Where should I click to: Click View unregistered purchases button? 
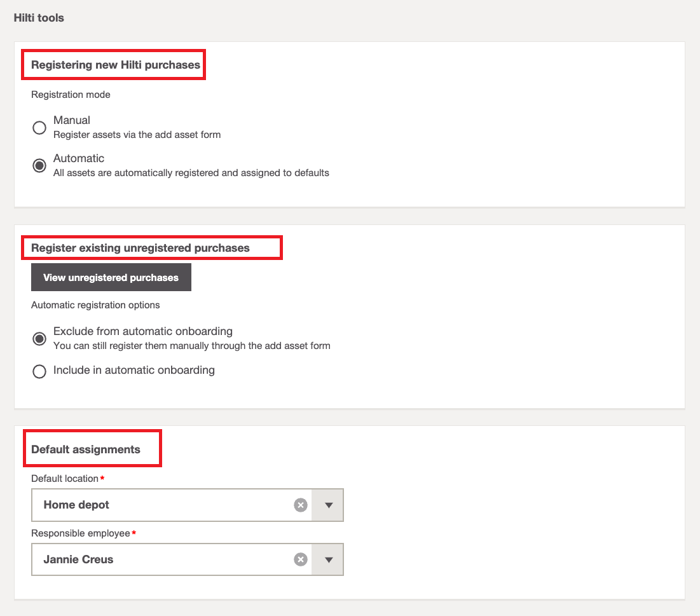(x=111, y=278)
